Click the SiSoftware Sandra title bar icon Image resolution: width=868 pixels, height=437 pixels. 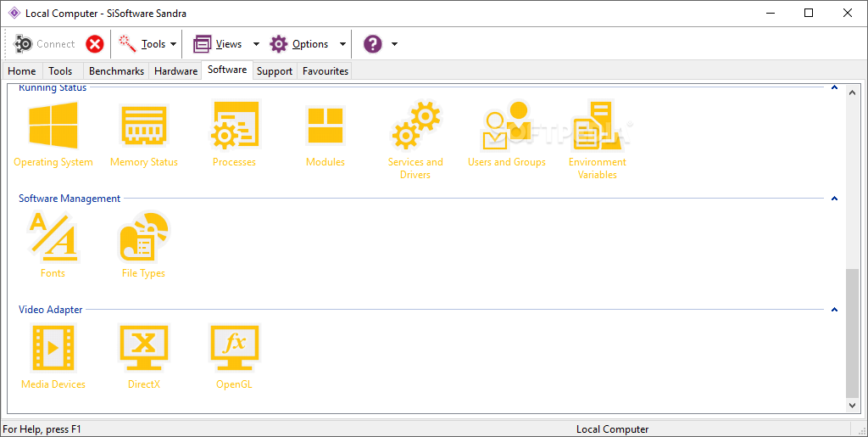click(x=14, y=14)
